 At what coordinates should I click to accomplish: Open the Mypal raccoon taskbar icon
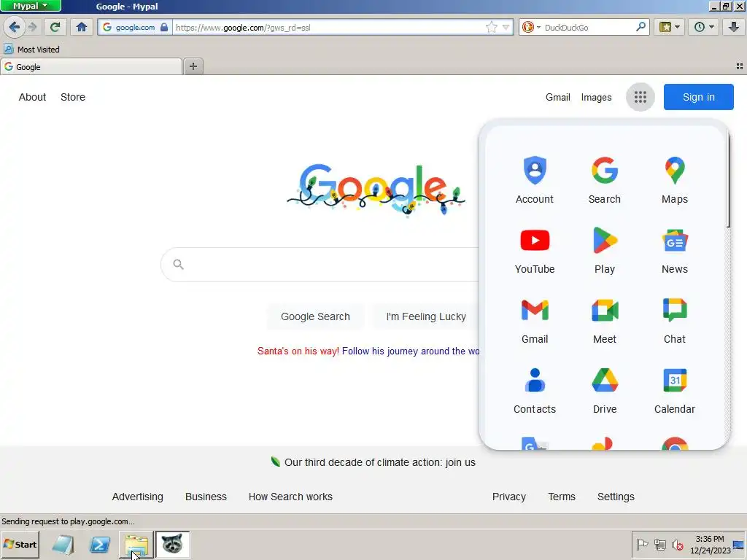coord(172,544)
